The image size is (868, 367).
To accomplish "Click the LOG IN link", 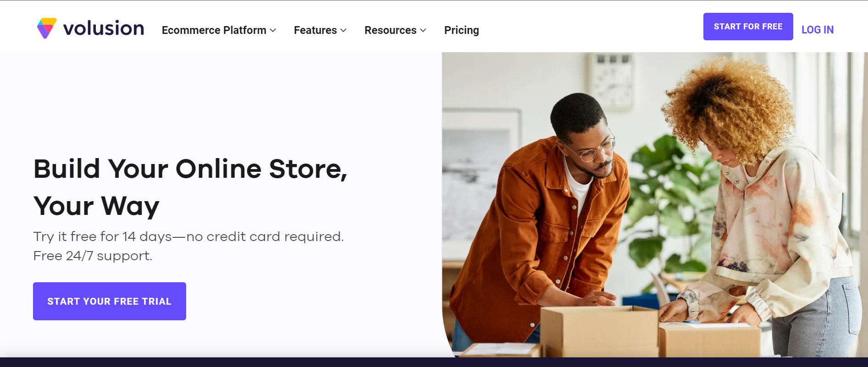I will (817, 30).
